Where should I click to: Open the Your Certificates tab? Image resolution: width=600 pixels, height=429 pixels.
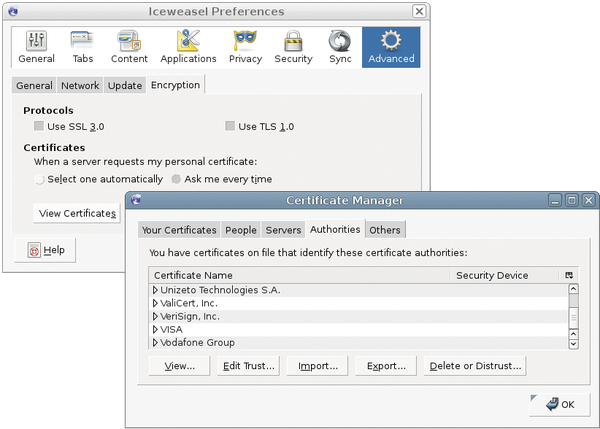[179, 230]
